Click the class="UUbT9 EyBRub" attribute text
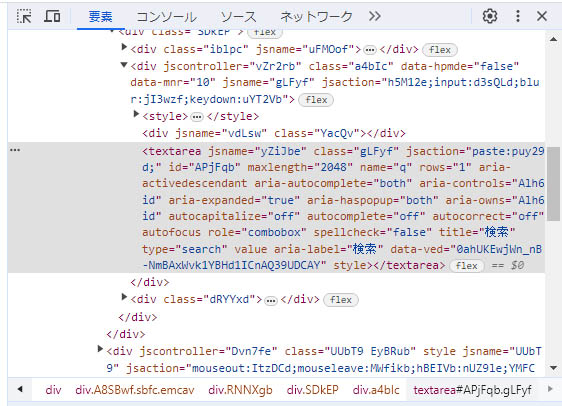The width and height of the screenshot is (562, 406). click(x=350, y=351)
